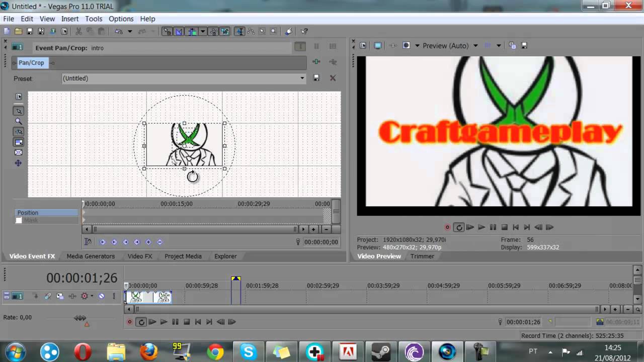644x362 pixels.
Task: Switch to Video FX tab
Action: (140, 256)
